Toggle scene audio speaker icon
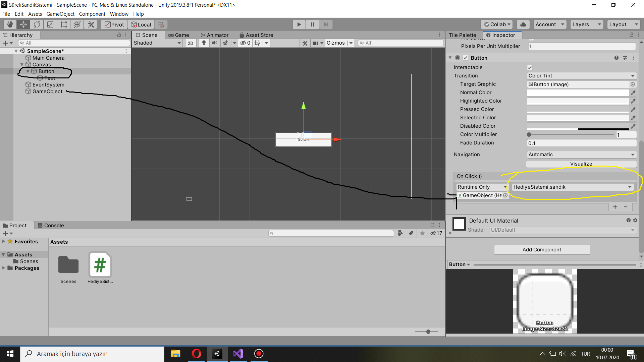This screenshot has height=362, width=644. [x=215, y=43]
